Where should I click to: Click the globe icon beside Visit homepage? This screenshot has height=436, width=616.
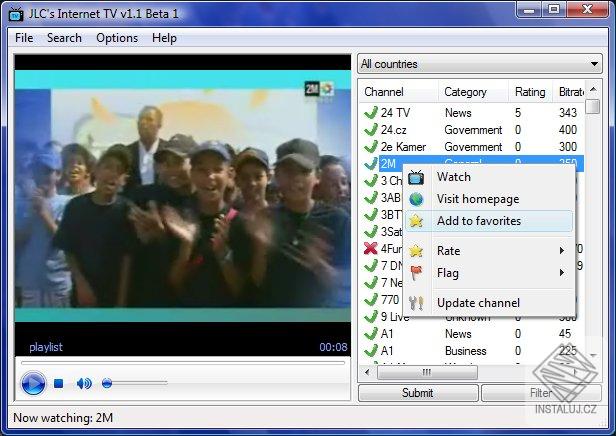416,199
